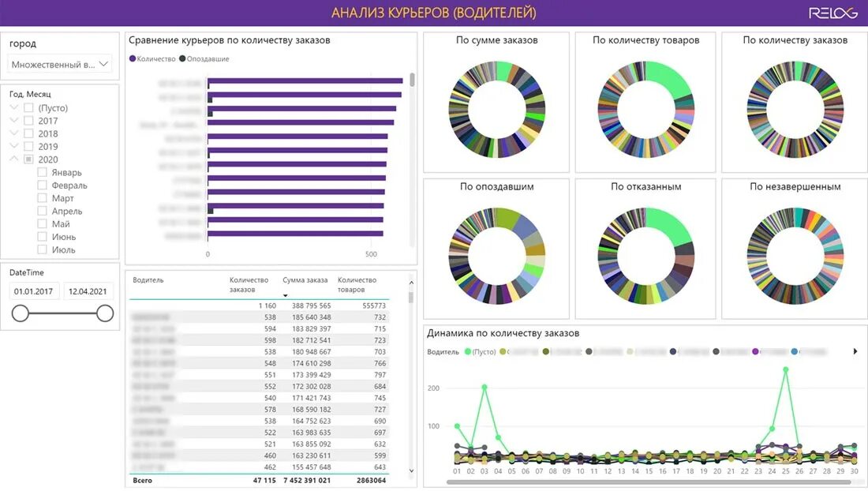Viewport: 868px width, 491px height.
Task: Click the peak data point above day 03
Action: 485,388
